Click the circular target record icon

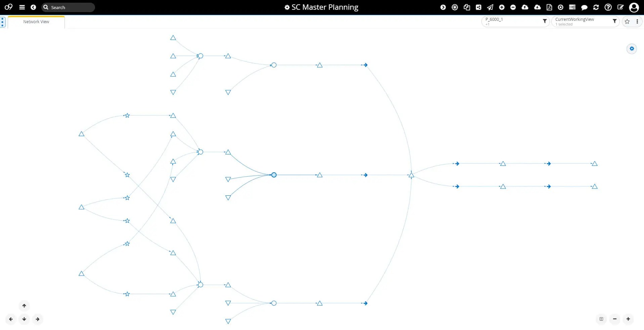[x=561, y=7]
